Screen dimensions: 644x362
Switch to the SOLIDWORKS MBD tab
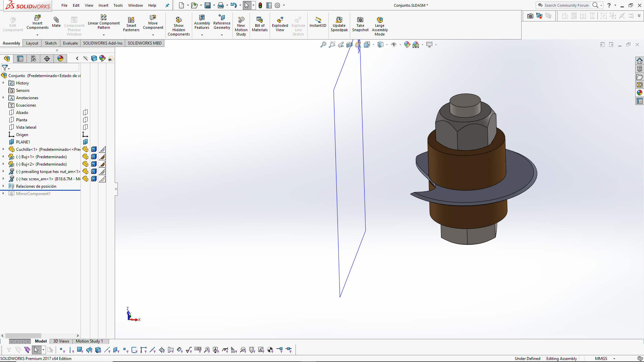[x=144, y=43]
